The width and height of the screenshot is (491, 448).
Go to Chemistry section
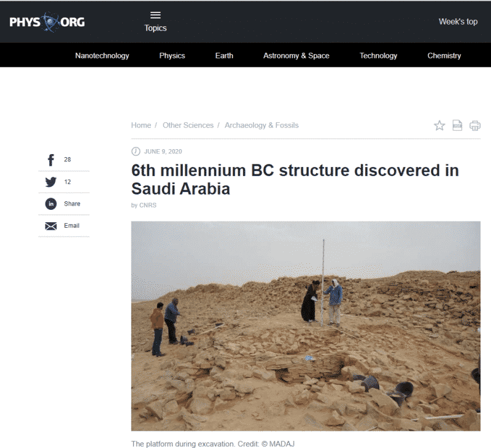pyautogui.click(x=444, y=55)
